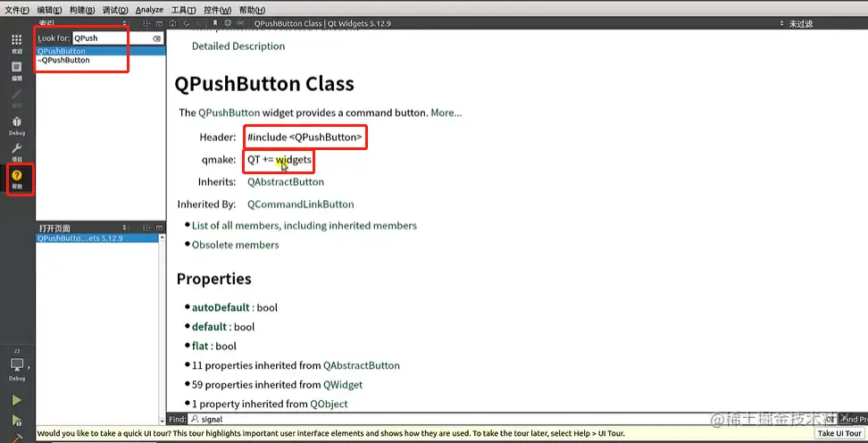Close the index side panel

click(x=160, y=24)
